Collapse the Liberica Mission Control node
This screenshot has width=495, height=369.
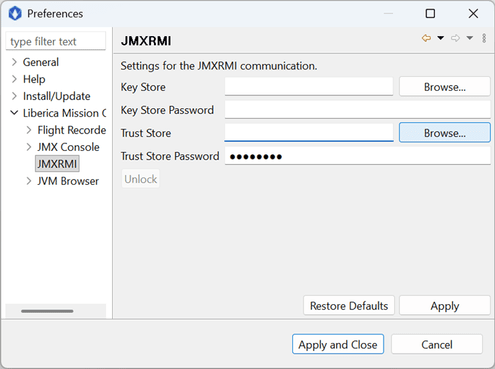tap(14, 113)
